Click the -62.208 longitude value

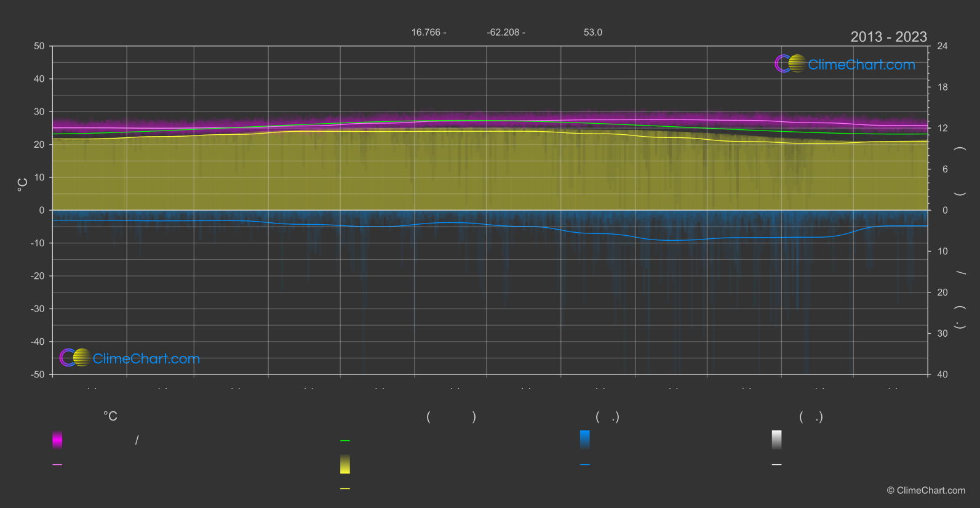pos(503,33)
